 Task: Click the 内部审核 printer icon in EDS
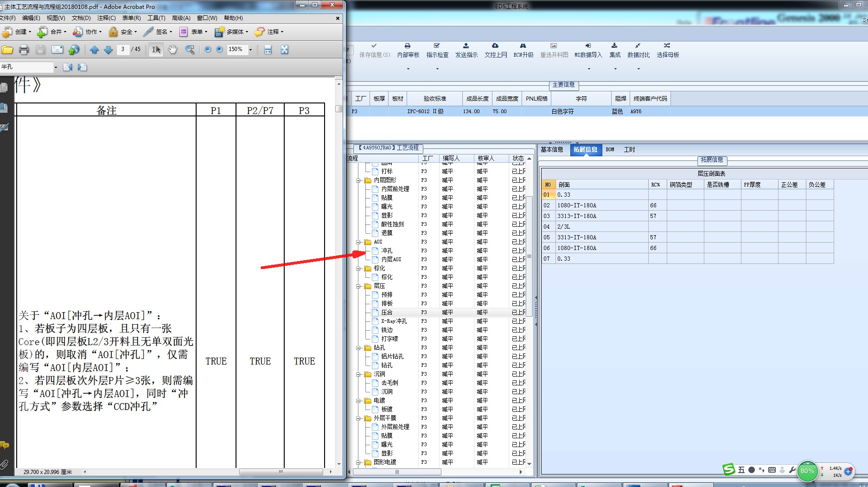408,46
